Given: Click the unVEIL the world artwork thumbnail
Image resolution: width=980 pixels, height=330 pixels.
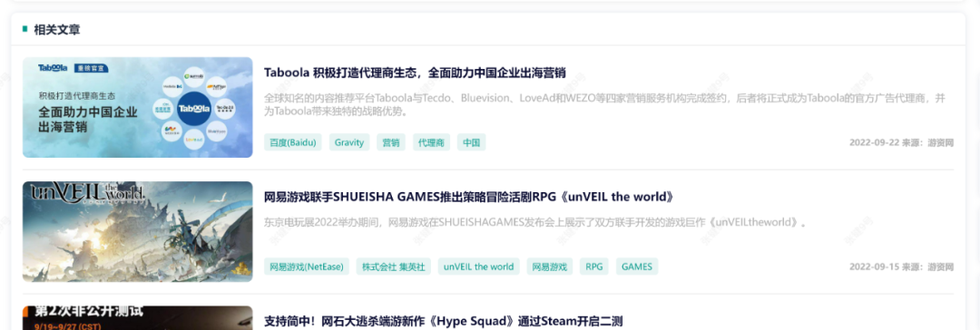Looking at the screenshot, I should pos(138,232).
